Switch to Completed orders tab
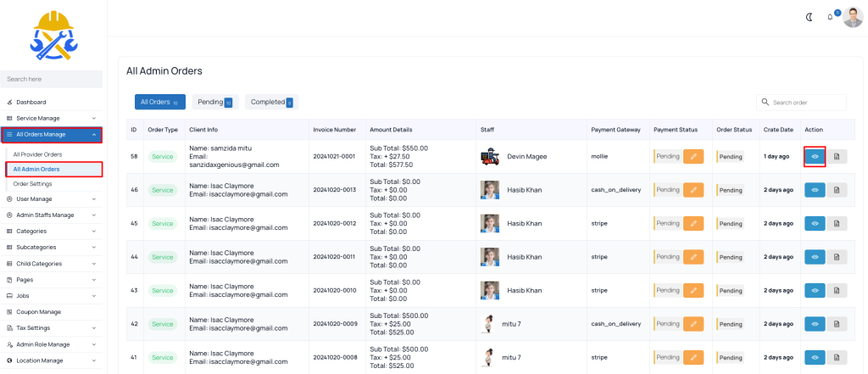Screen dimensions: 868x374 [x=271, y=102]
